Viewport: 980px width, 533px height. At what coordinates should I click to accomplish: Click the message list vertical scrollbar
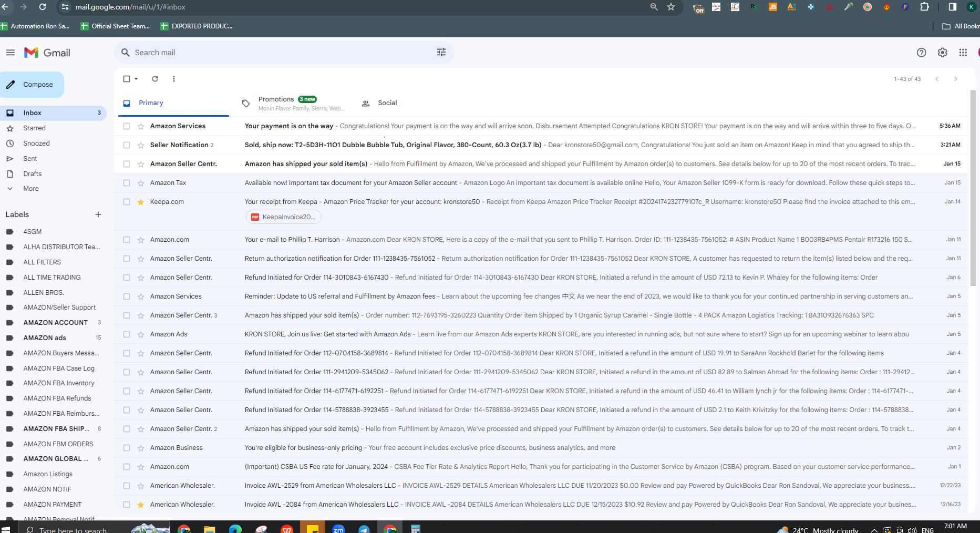pos(973,189)
